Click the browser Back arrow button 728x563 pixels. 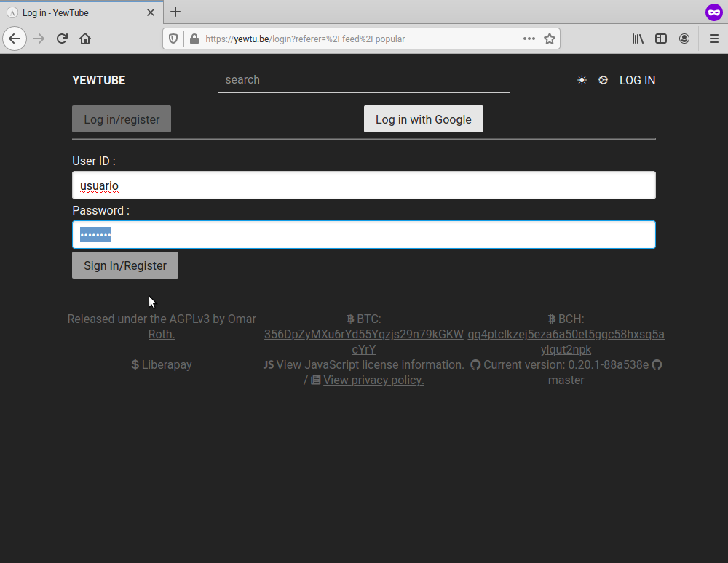coord(15,39)
